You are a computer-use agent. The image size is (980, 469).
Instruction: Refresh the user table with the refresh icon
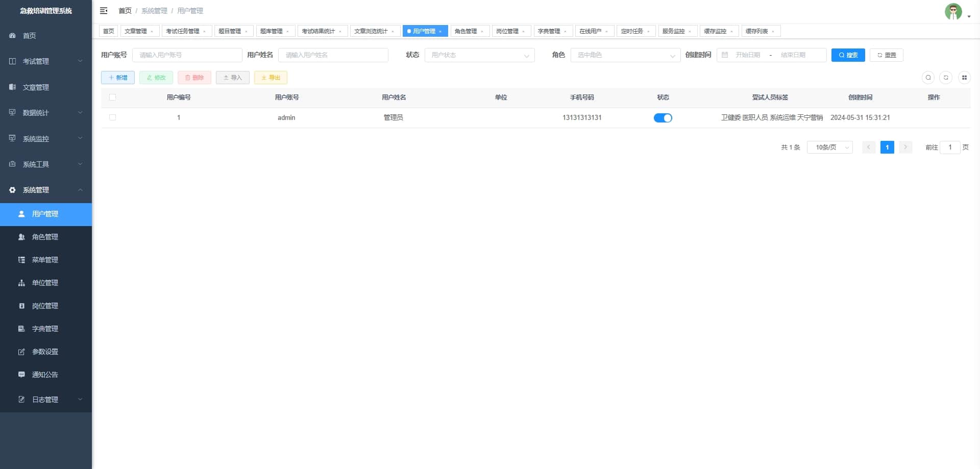(x=946, y=78)
